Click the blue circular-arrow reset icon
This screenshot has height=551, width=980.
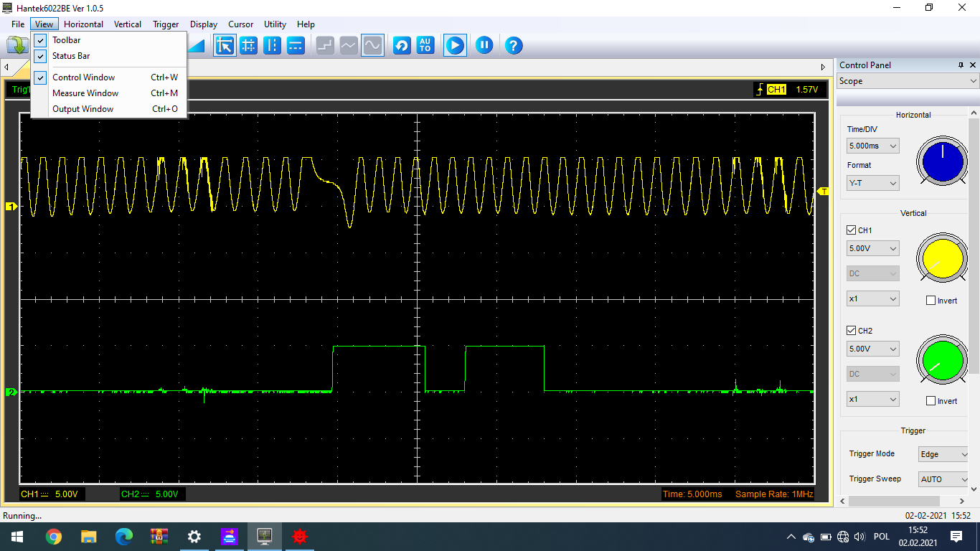pyautogui.click(x=402, y=46)
